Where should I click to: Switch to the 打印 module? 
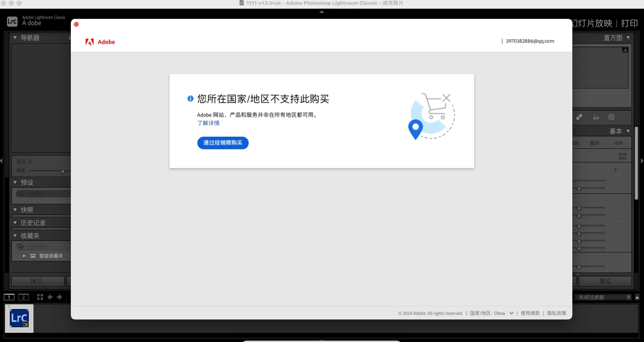629,23
